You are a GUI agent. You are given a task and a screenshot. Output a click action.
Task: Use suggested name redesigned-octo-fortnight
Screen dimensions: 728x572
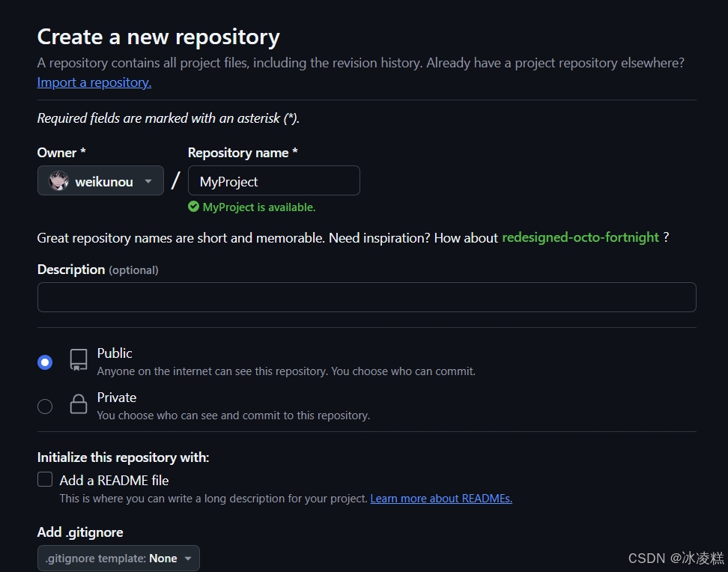coord(580,237)
